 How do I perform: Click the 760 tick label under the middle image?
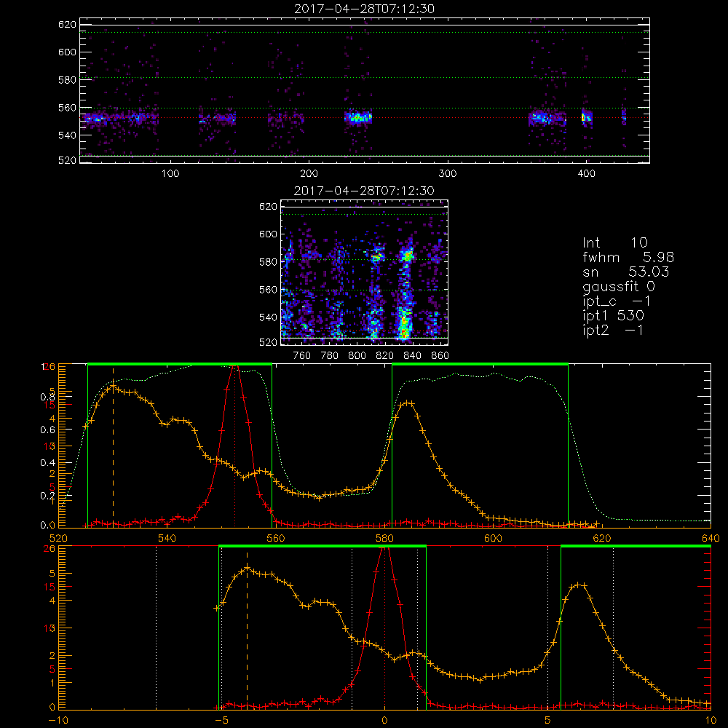pos(302,356)
